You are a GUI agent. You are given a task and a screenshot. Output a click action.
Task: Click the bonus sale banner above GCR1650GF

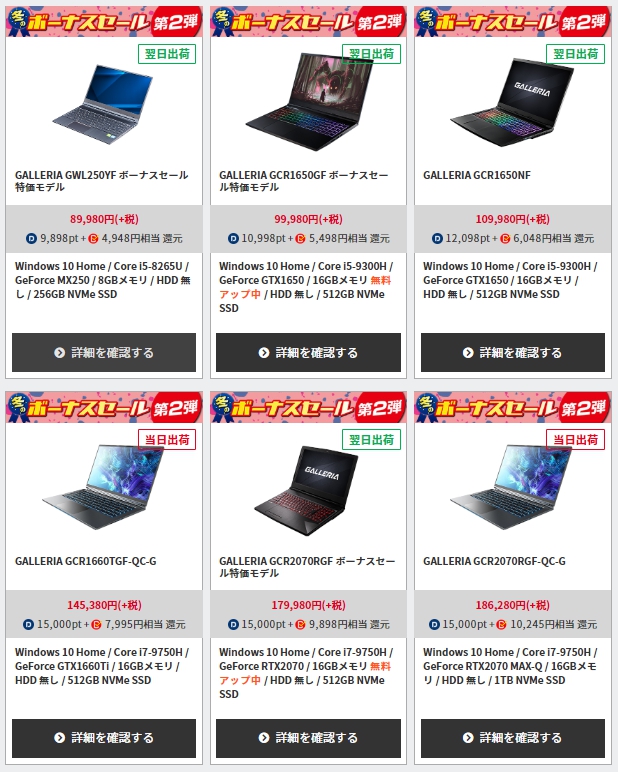(x=308, y=22)
